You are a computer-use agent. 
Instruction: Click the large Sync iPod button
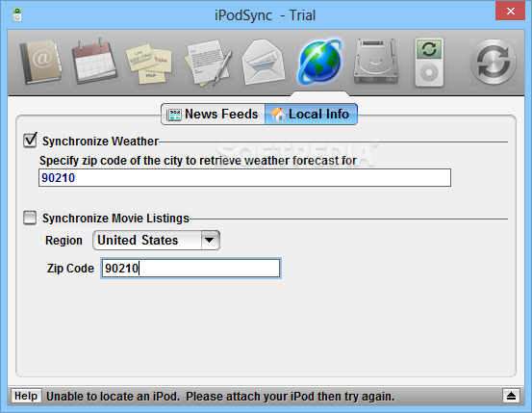493,63
